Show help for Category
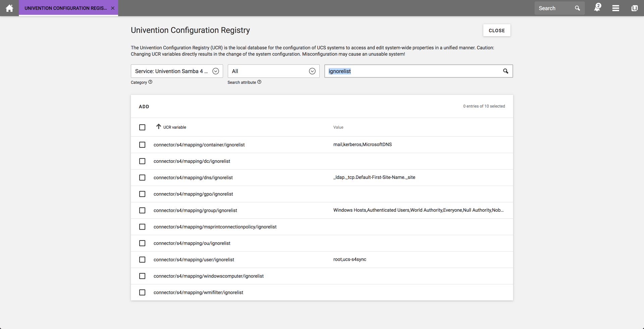 [150, 82]
